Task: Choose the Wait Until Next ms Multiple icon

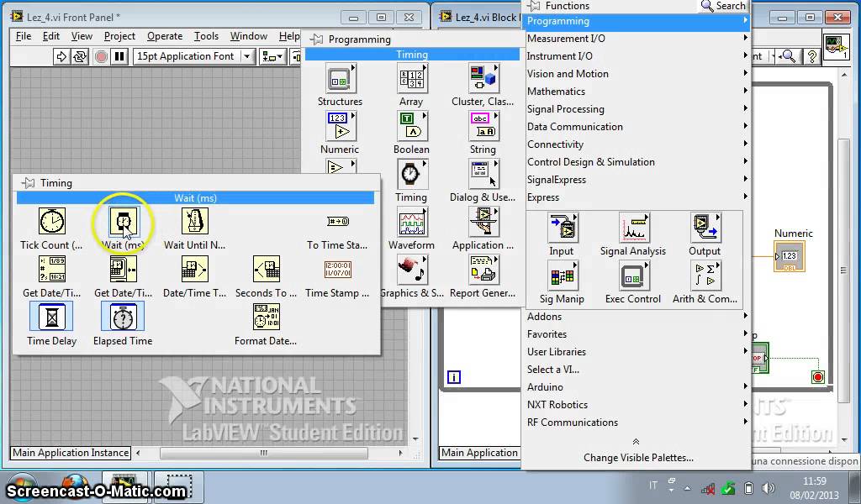Action: pyautogui.click(x=194, y=222)
